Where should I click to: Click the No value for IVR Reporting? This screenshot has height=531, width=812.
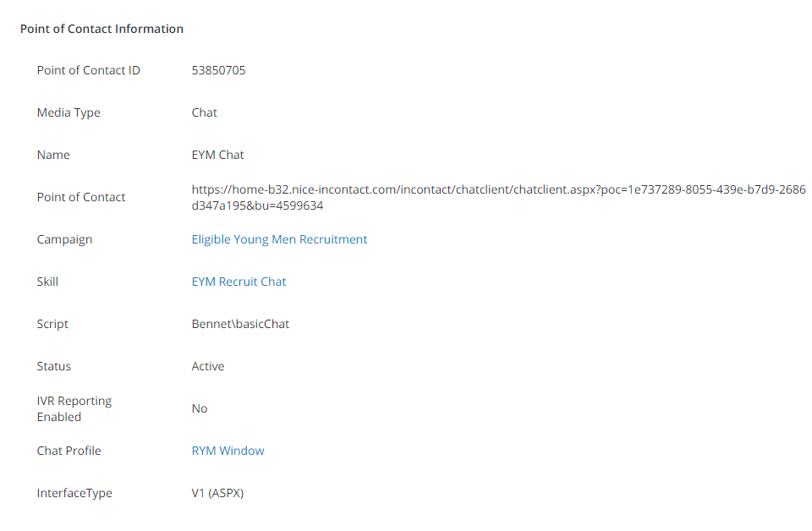click(x=200, y=409)
